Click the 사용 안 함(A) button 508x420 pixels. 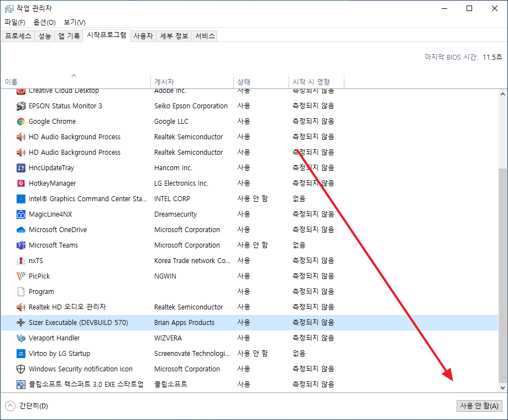click(x=479, y=406)
